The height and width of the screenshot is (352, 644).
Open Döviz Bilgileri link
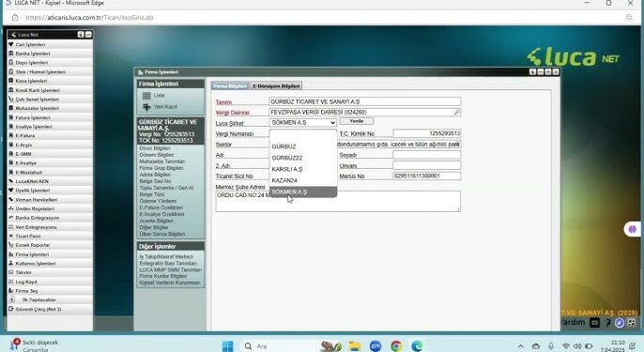[x=154, y=148]
